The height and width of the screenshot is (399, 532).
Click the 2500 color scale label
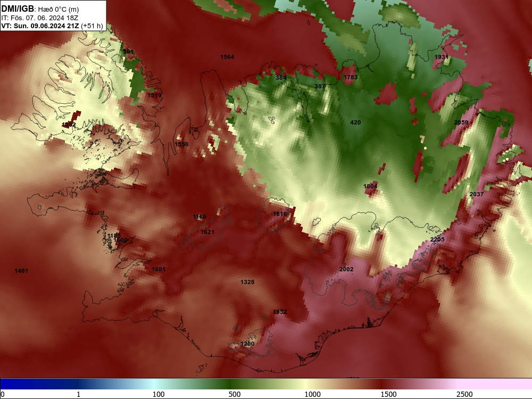(x=464, y=394)
